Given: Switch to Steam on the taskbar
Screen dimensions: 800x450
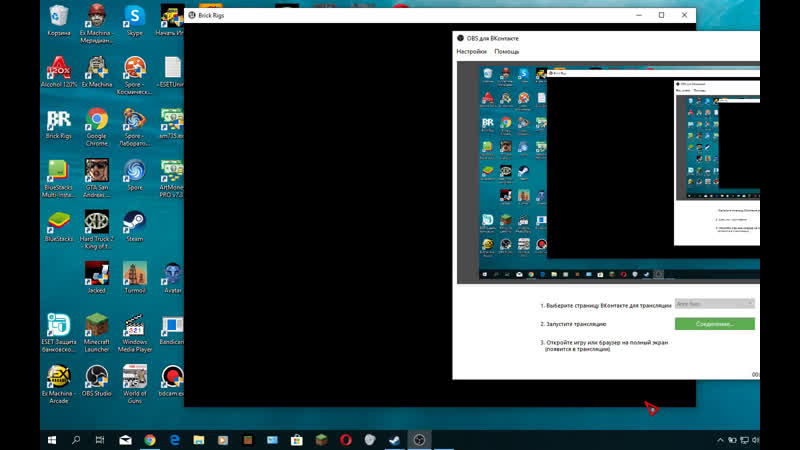Looking at the screenshot, I should click(x=394, y=440).
